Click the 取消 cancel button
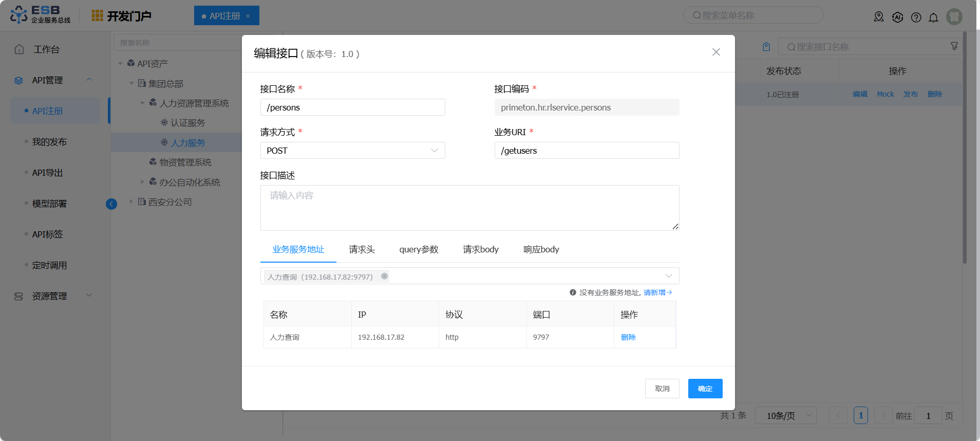This screenshot has width=980, height=441. (662, 389)
